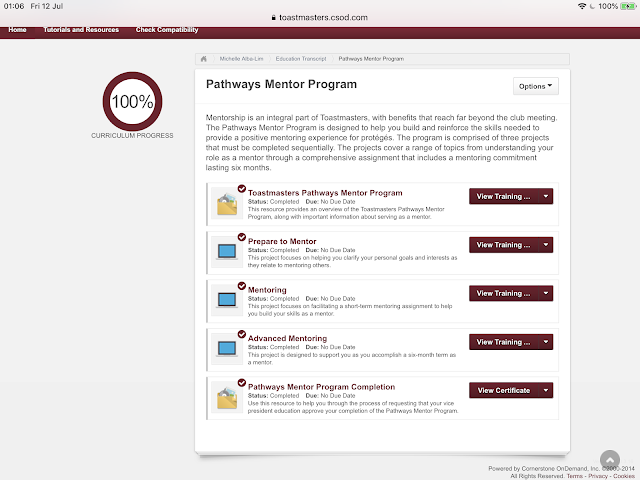Image resolution: width=640 pixels, height=480 pixels.
Task: Click the Pathways Mentor Program page heading
Action: tap(281, 84)
